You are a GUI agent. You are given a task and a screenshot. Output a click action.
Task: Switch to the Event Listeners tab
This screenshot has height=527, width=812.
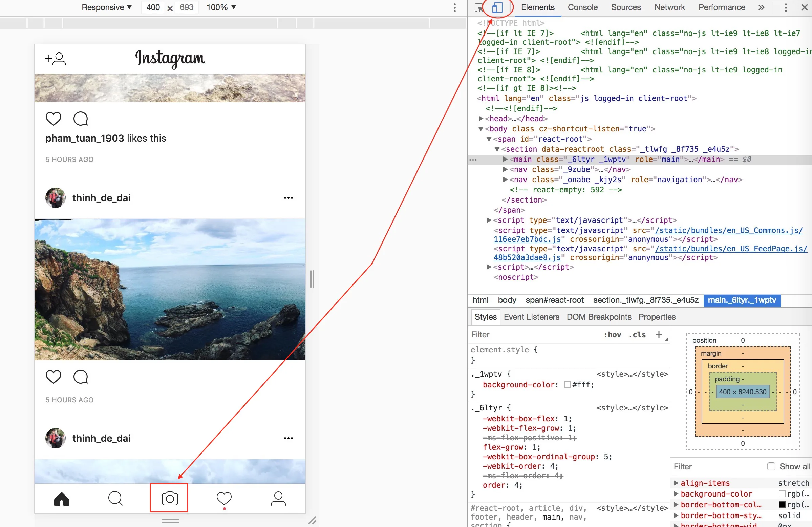pos(532,317)
